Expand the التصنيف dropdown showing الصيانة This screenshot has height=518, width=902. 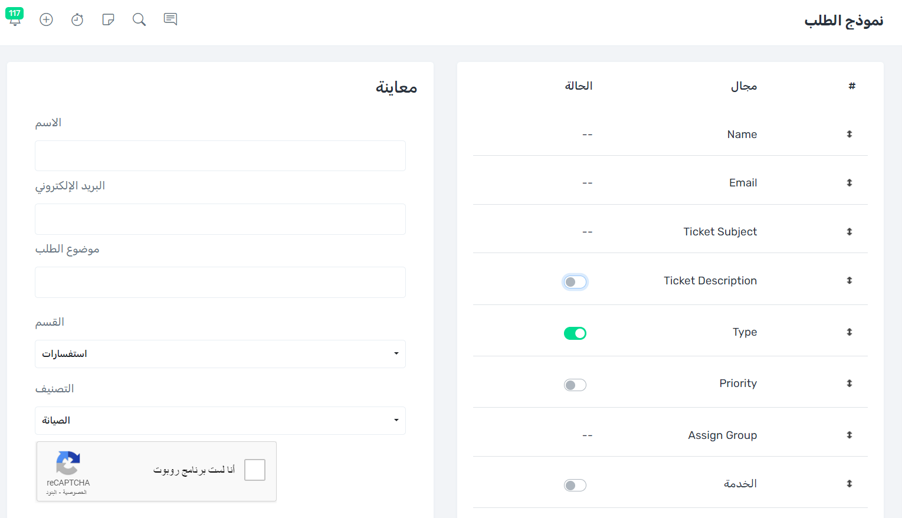point(220,421)
